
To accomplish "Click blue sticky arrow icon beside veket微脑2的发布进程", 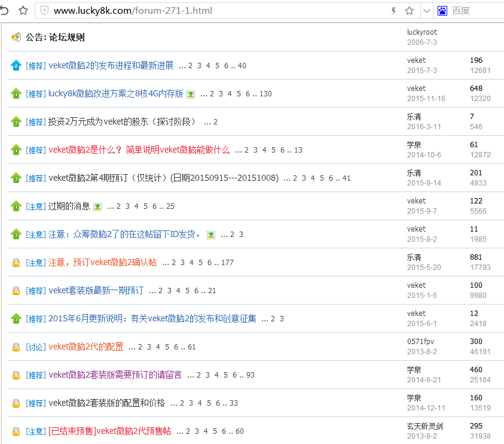I will tap(16, 65).
